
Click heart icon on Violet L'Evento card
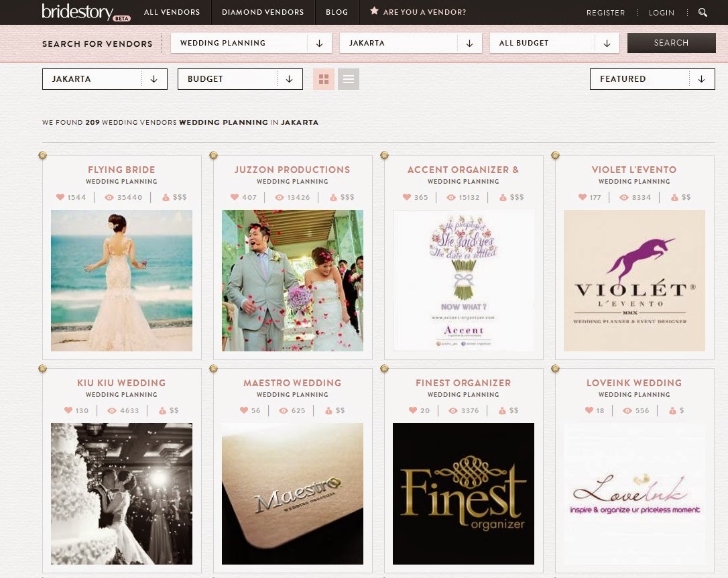tap(583, 197)
